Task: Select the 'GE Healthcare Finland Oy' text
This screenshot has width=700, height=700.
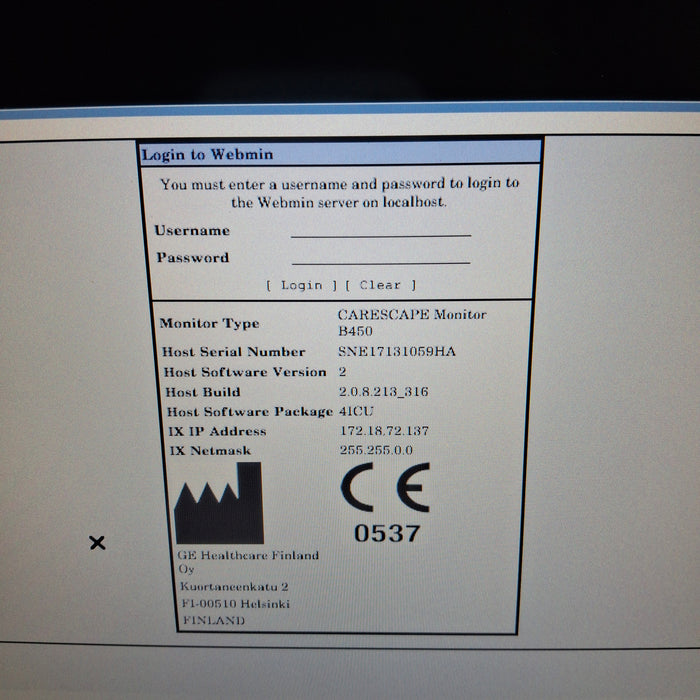Action: pyautogui.click(x=248, y=562)
